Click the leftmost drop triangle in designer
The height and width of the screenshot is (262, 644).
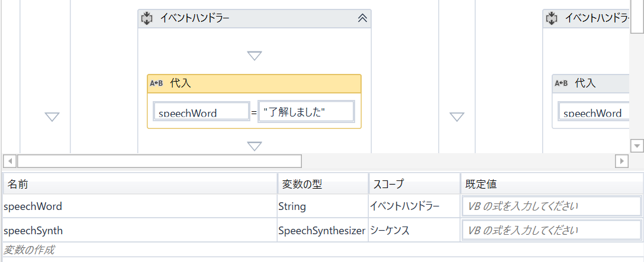pos(52,117)
